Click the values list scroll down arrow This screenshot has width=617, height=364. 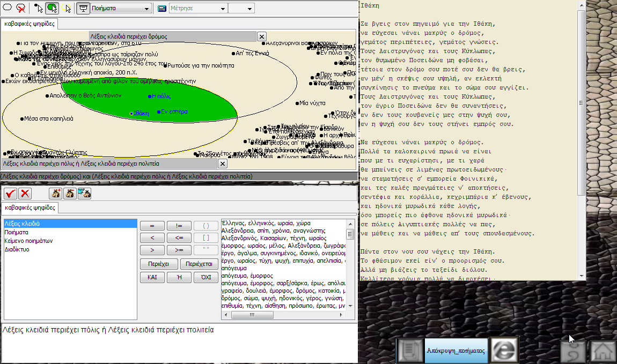coord(350,306)
